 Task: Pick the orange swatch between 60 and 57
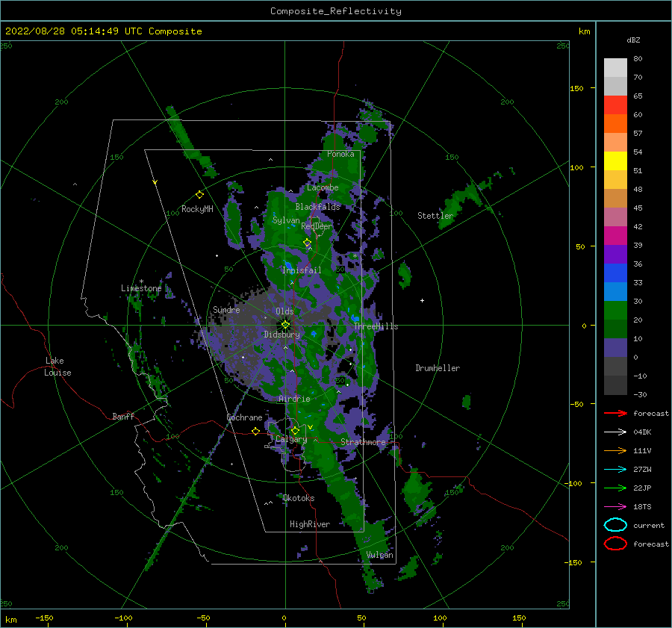click(615, 124)
